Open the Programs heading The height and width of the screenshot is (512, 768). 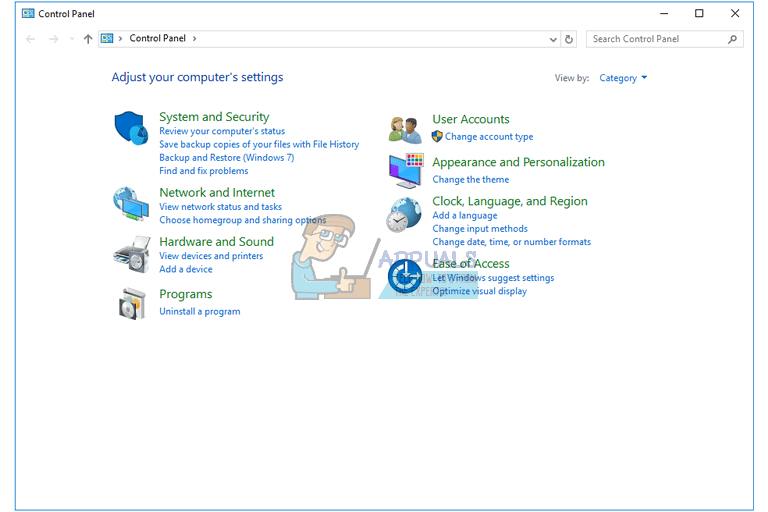[186, 294]
